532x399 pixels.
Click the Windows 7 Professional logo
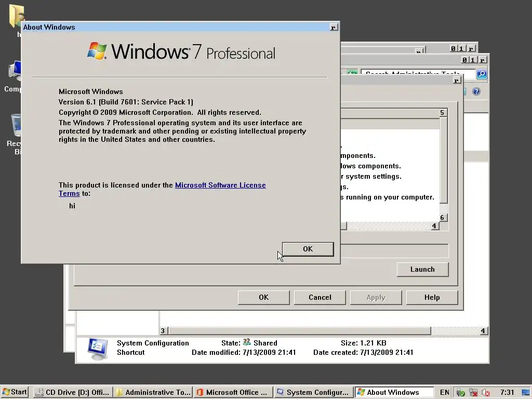(181, 51)
